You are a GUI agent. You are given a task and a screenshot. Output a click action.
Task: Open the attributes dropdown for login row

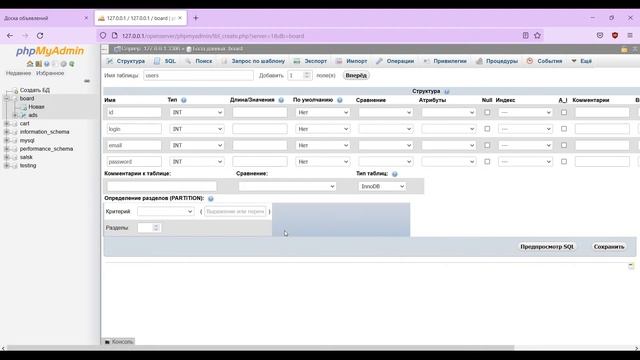click(x=449, y=129)
